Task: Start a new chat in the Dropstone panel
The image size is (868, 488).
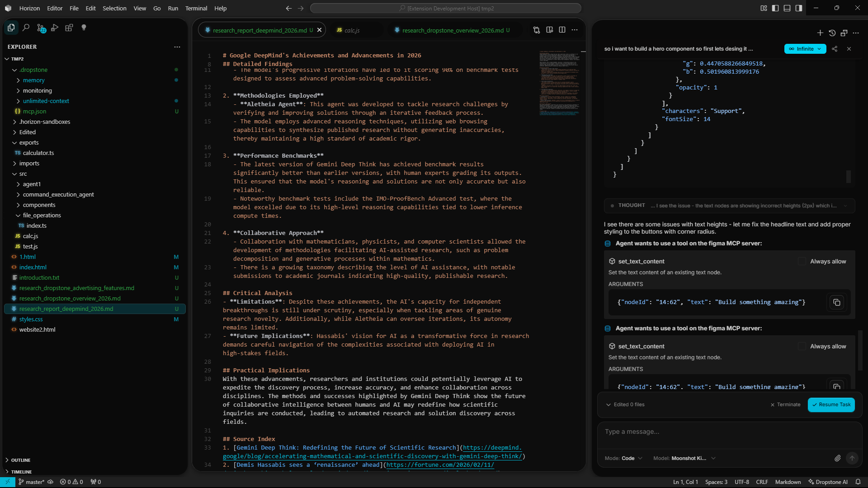Action: (x=820, y=33)
